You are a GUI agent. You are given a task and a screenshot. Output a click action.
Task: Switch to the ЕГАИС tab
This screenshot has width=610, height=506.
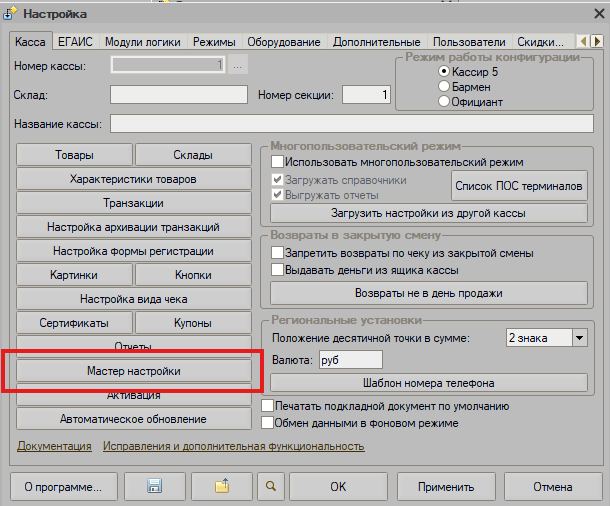pos(76,42)
